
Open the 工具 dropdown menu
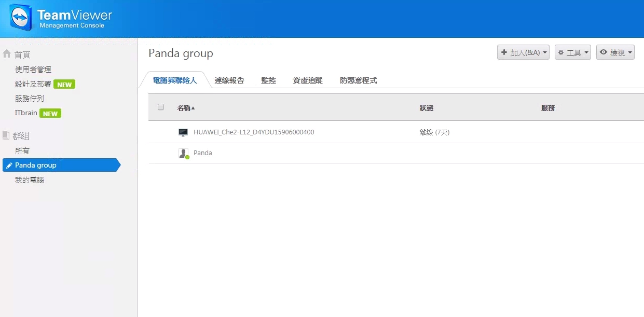pyautogui.click(x=573, y=52)
